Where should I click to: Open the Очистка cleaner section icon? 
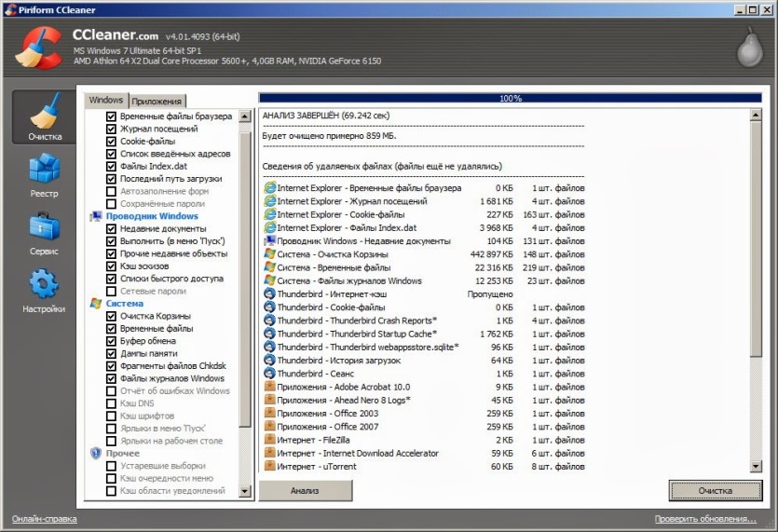[45, 112]
